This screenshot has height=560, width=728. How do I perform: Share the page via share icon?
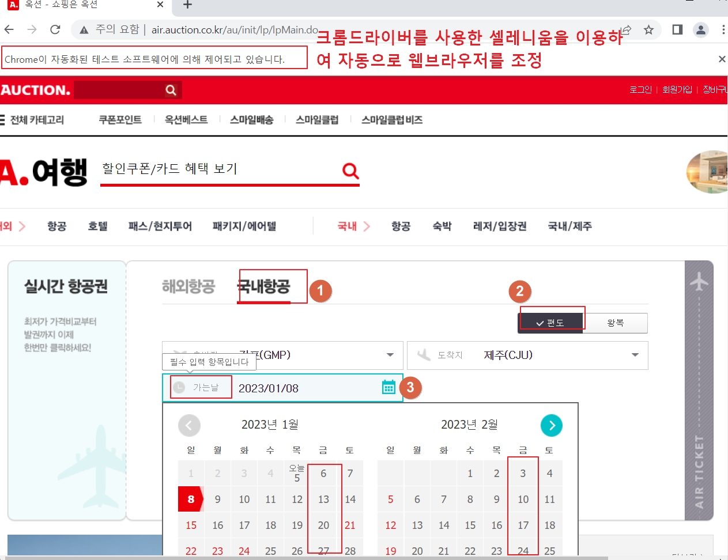point(627,29)
